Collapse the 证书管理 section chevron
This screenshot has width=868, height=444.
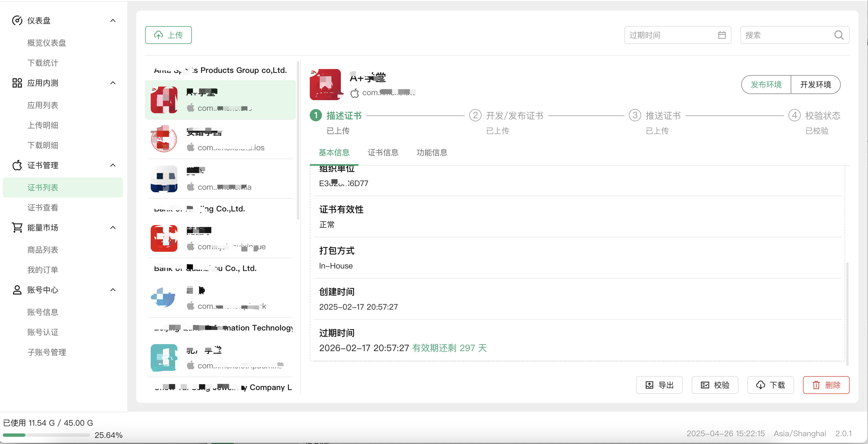113,165
